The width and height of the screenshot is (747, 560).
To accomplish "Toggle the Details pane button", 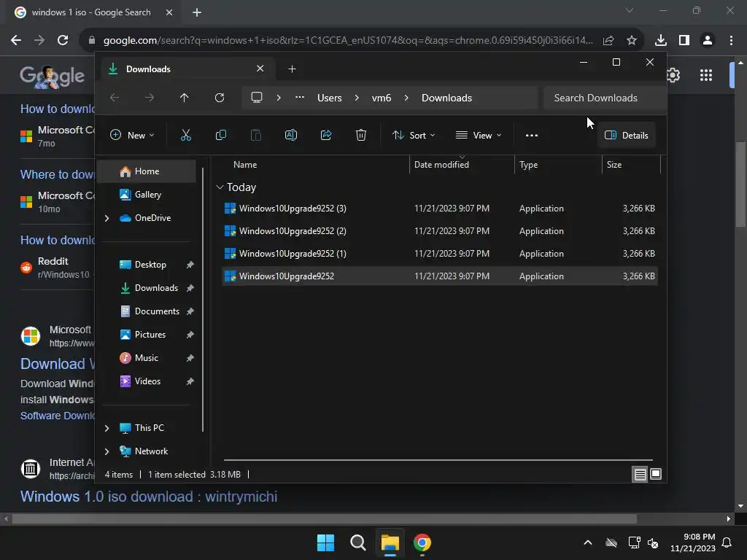I will point(627,135).
